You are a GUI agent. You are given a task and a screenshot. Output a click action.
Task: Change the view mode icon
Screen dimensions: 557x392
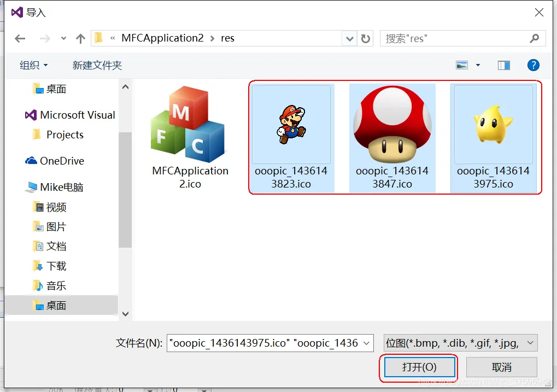tap(462, 65)
